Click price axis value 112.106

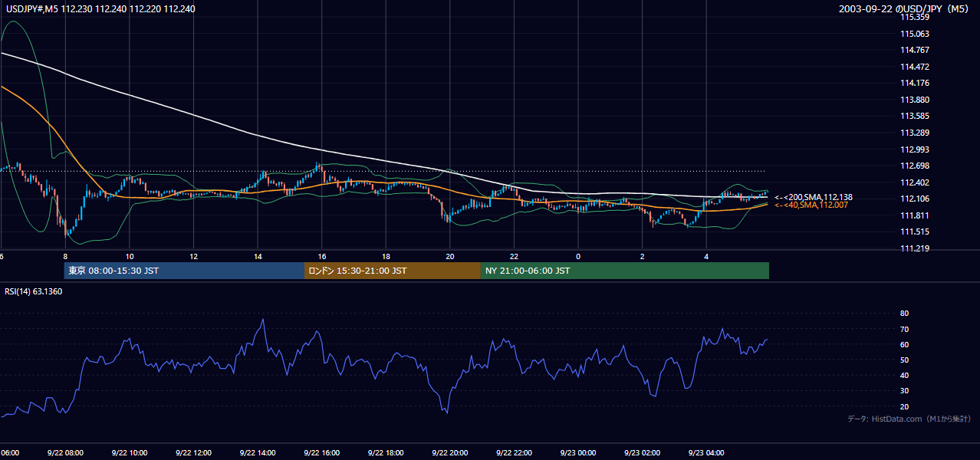click(x=914, y=199)
